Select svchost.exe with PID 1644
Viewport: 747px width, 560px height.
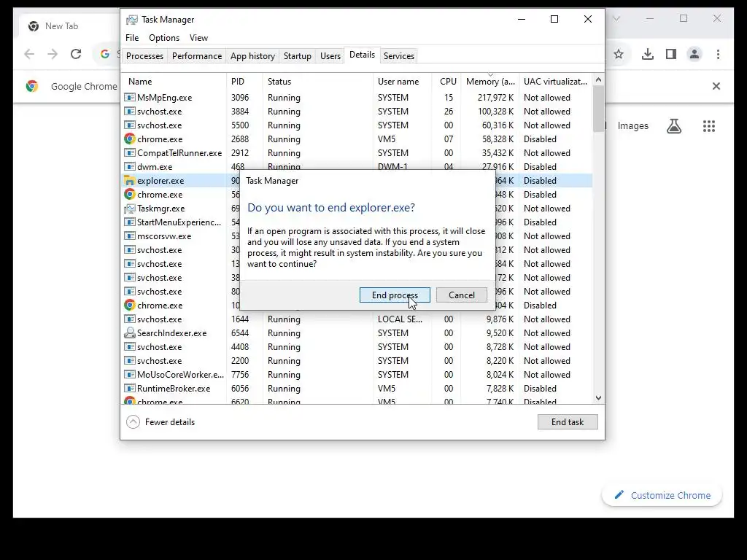357,319
